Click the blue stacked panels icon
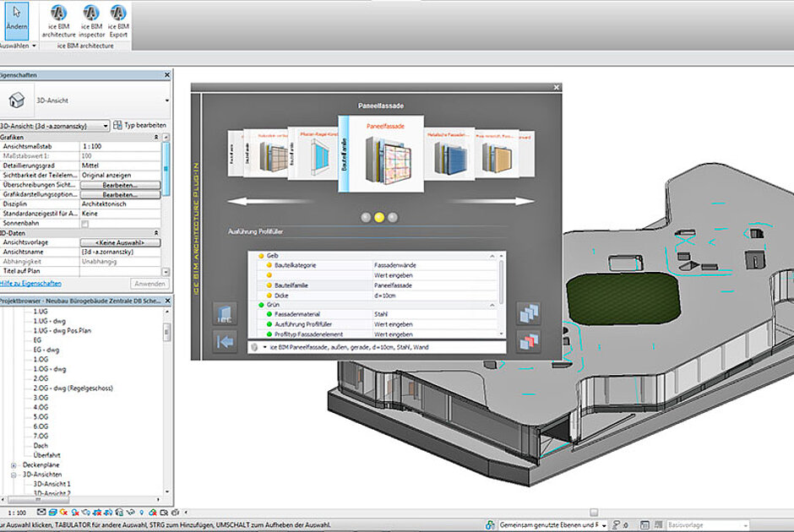 point(528,313)
